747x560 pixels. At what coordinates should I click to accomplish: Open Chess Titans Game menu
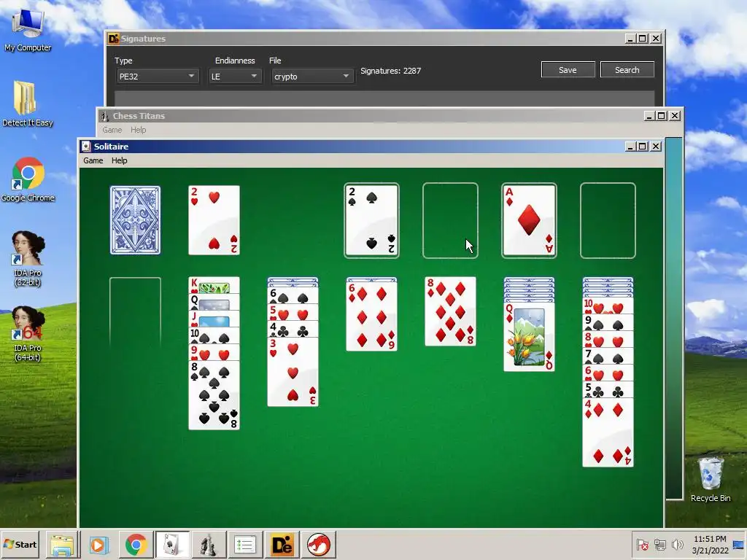coord(112,130)
